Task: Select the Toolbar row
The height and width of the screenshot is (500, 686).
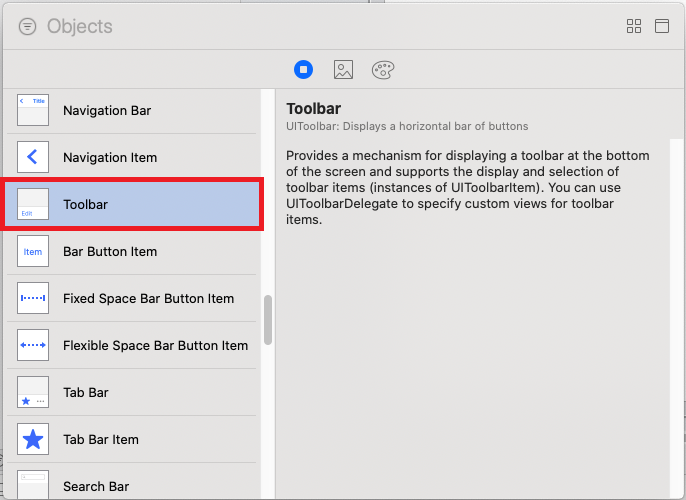Action: [x=133, y=204]
